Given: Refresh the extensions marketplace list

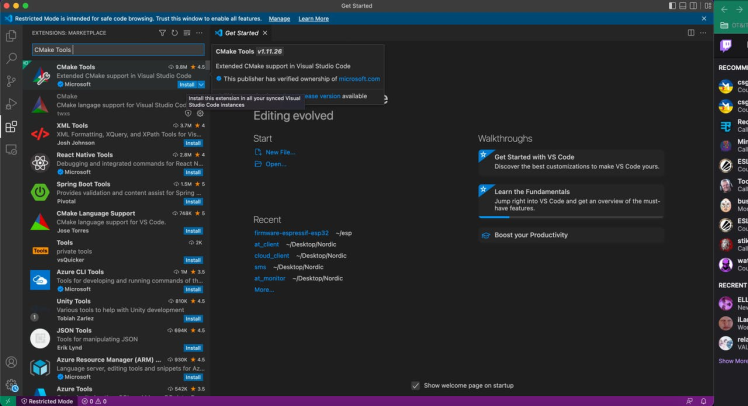Looking at the screenshot, I should pyautogui.click(x=175, y=33).
